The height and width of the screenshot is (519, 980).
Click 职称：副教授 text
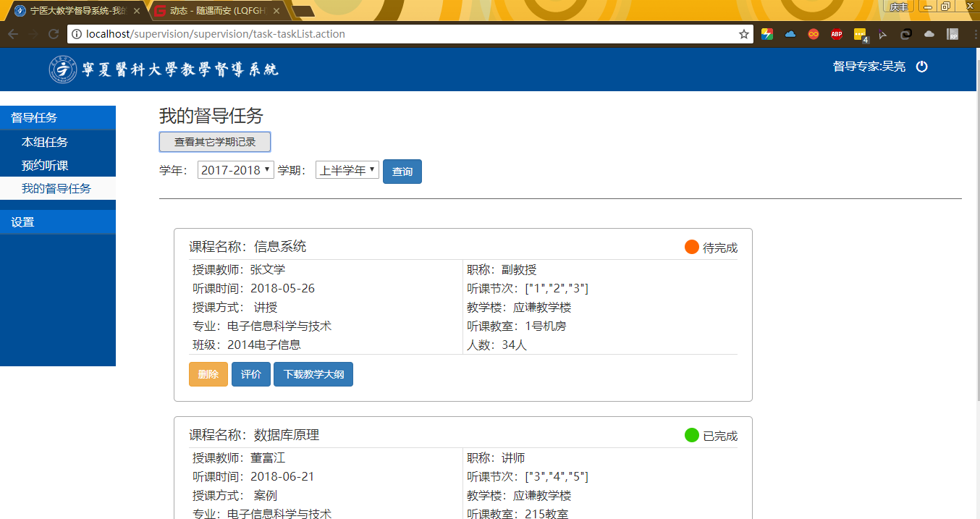(x=502, y=270)
